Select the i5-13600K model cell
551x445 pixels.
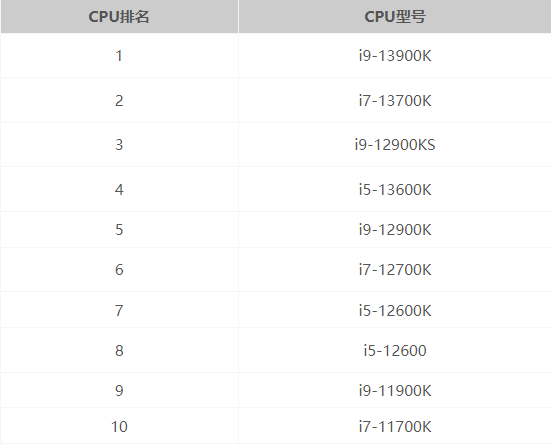coord(395,189)
